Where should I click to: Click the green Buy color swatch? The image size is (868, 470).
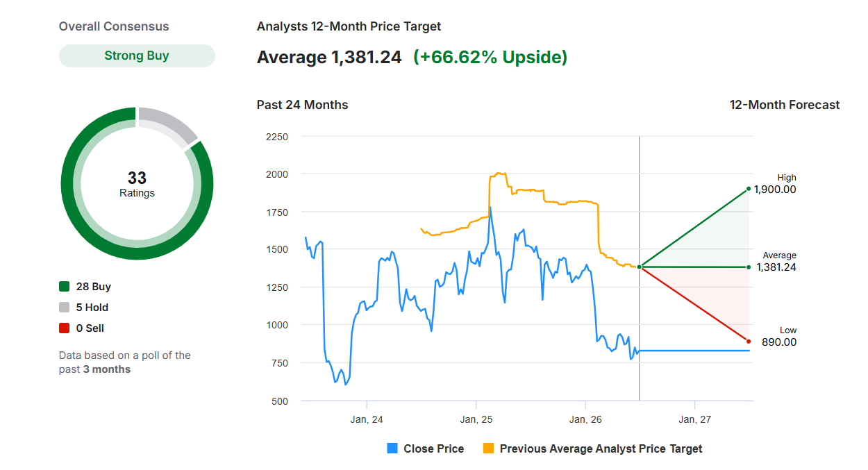[65, 287]
